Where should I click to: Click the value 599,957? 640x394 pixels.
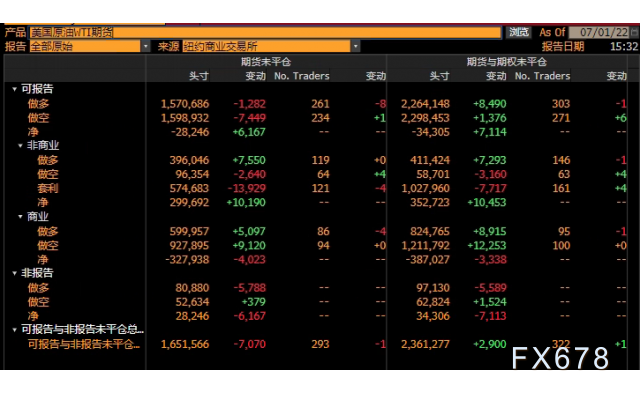pos(189,232)
